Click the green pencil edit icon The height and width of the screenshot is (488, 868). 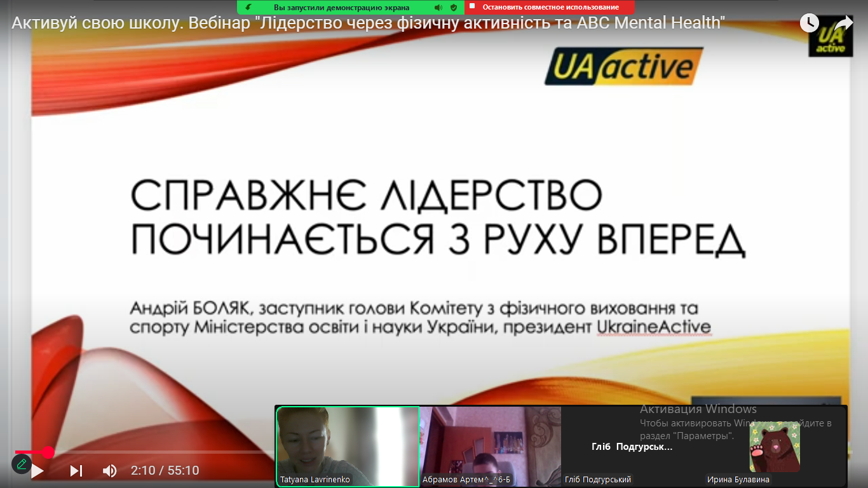point(22,464)
